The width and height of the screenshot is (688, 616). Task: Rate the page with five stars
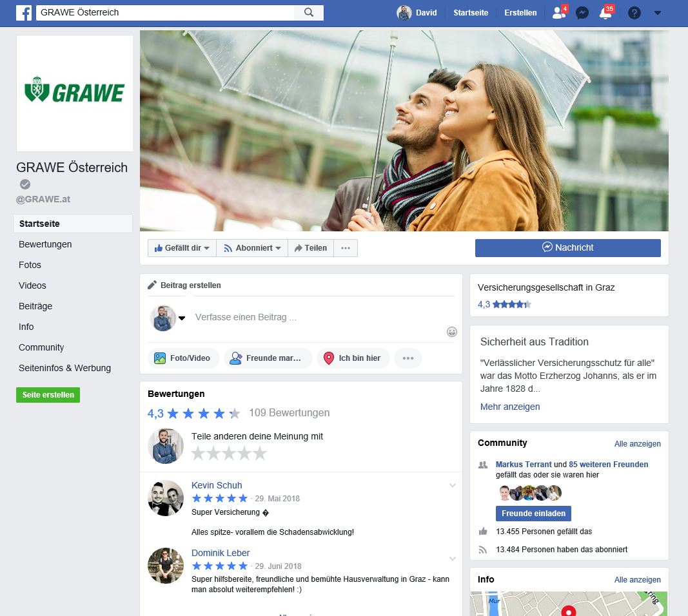259,454
